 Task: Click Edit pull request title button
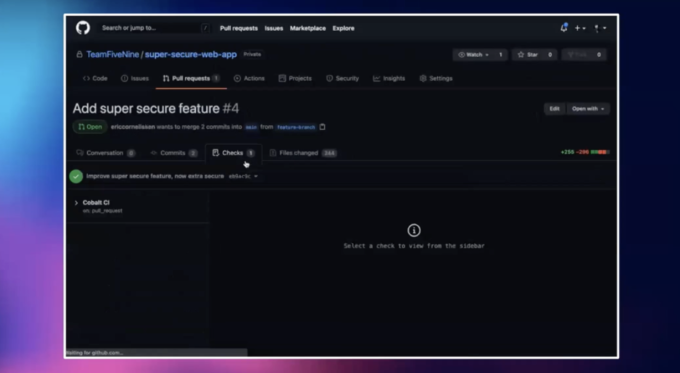pyautogui.click(x=555, y=109)
